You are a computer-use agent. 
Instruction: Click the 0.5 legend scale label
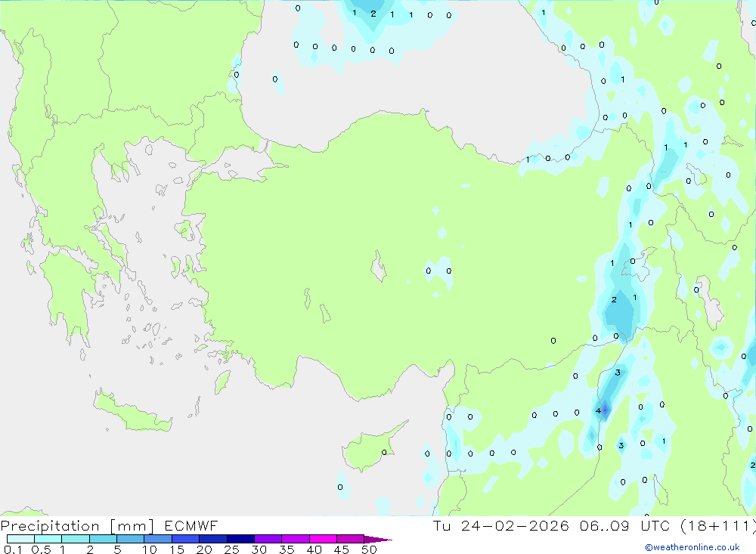pos(41,549)
